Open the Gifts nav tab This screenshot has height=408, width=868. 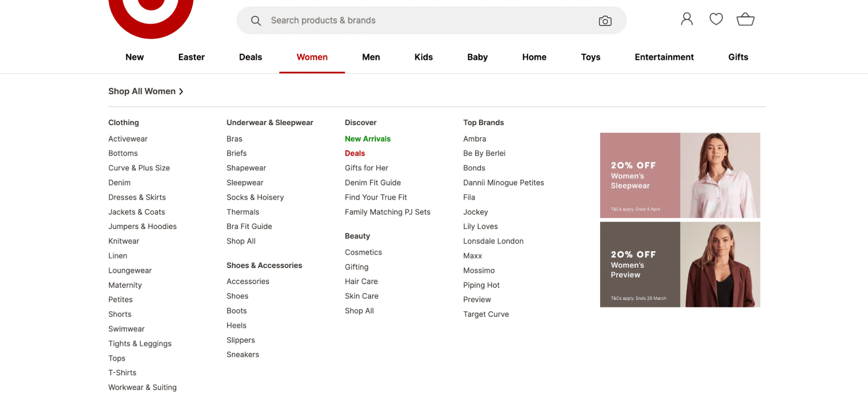[738, 57]
